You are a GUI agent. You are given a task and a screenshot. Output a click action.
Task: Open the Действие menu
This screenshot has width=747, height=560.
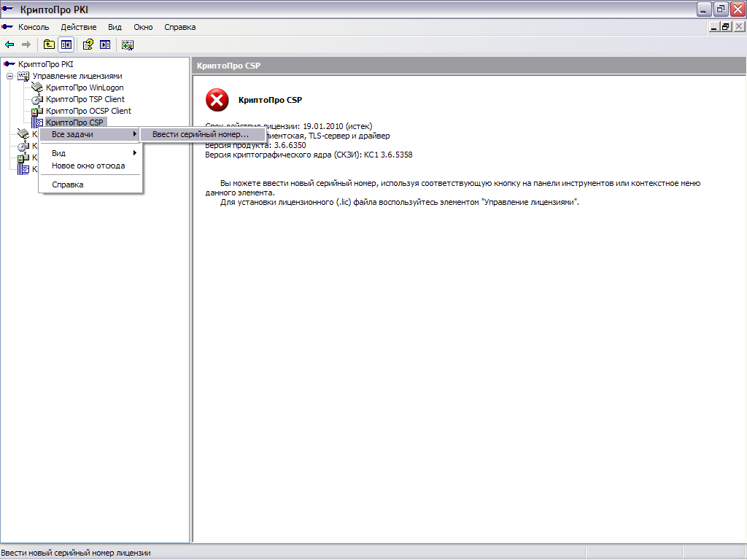click(x=79, y=27)
